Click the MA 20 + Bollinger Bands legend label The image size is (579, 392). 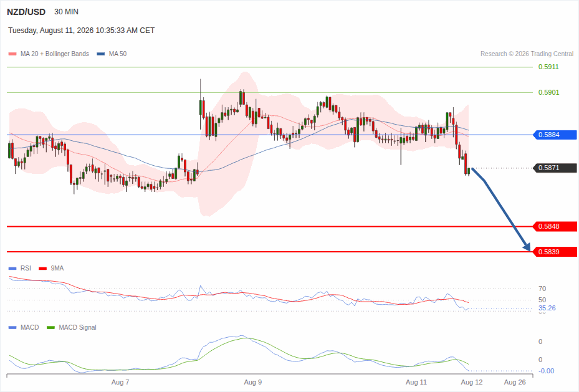point(55,54)
